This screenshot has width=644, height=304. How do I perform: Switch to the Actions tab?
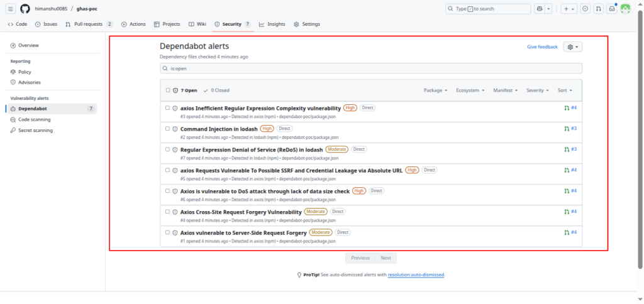pyautogui.click(x=133, y=24)
